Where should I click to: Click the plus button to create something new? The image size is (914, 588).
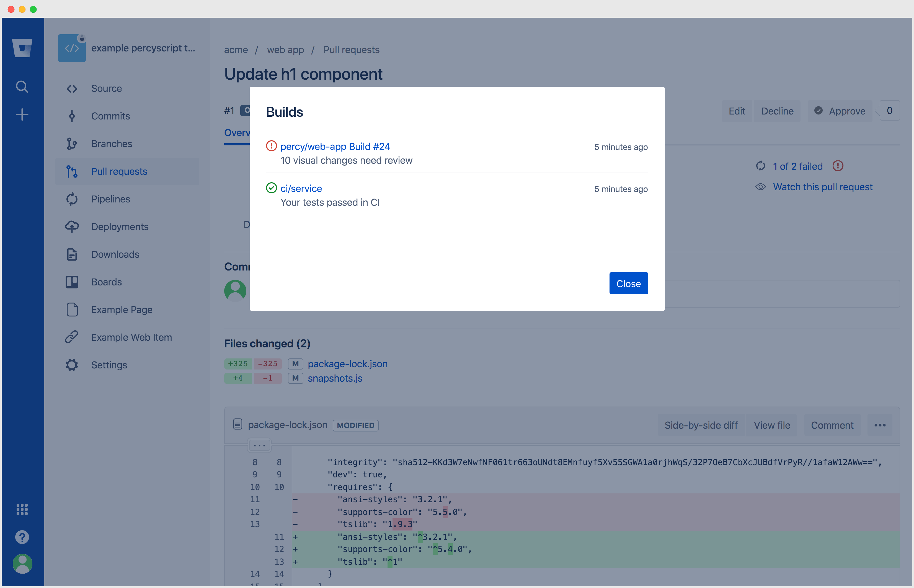click(22, 114)
